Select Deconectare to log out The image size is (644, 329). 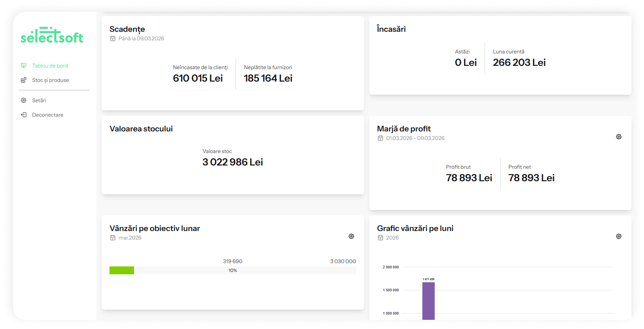point(48,115)
